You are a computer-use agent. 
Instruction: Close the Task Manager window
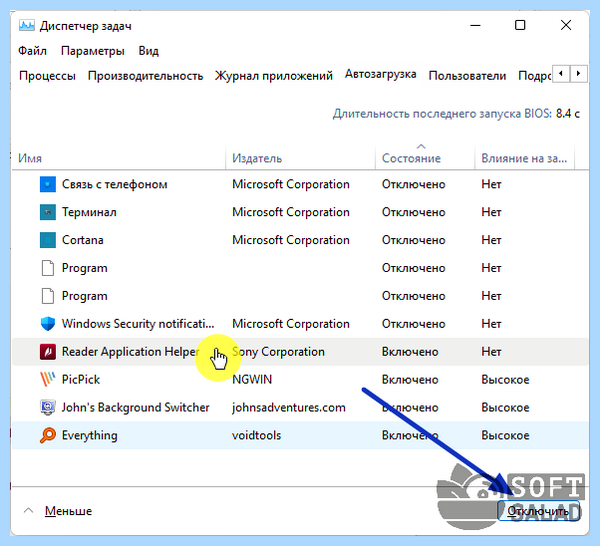(x=566, y=26)
